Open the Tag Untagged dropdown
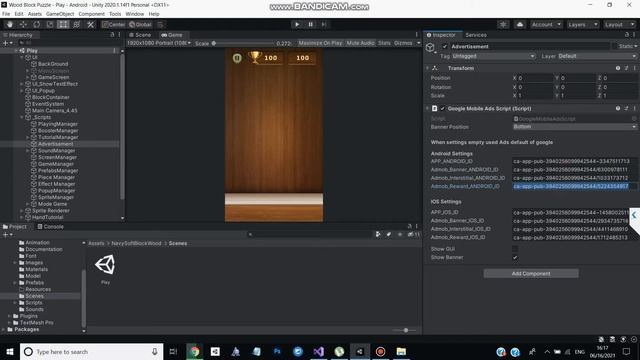 pos(493,56)
